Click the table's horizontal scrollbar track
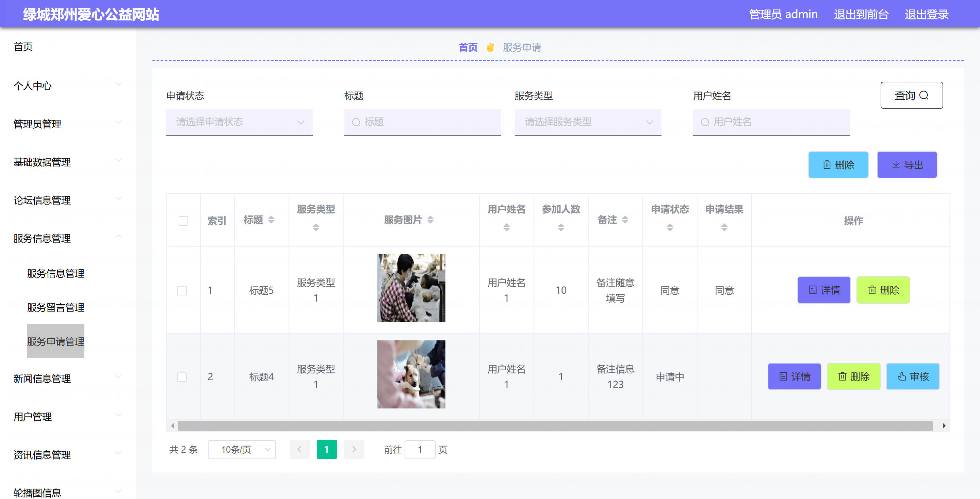This screenshot has height=499, width=980. pos(555,426)
